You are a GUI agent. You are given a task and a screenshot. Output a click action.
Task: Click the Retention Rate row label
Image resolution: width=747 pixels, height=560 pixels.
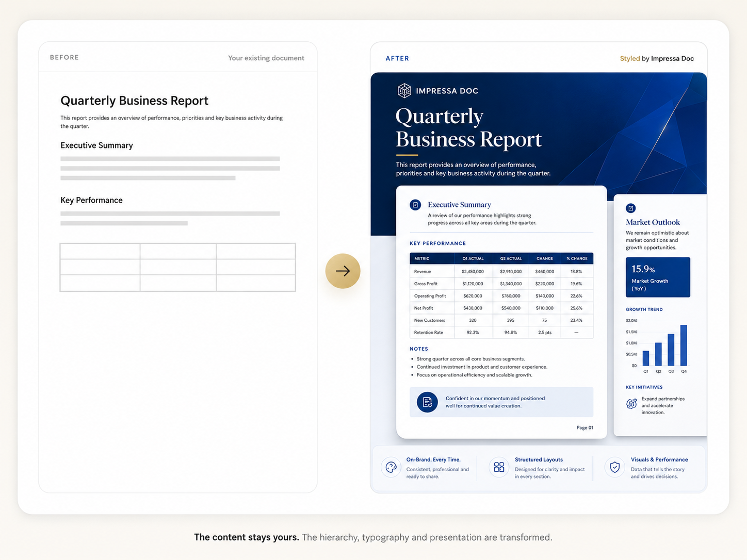coord(428,333)
